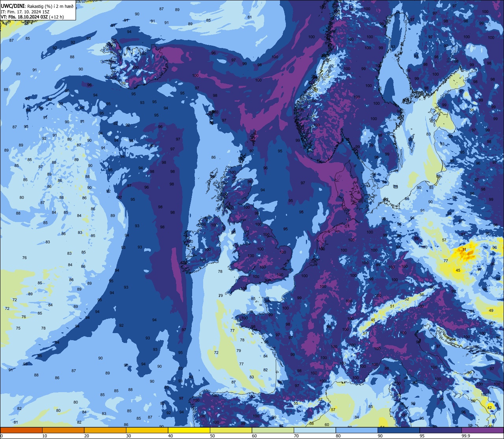The width and height of the screenshot is (504, 439).
Task: Click the '55' humidity value on the map
Action: coord(296,403)
